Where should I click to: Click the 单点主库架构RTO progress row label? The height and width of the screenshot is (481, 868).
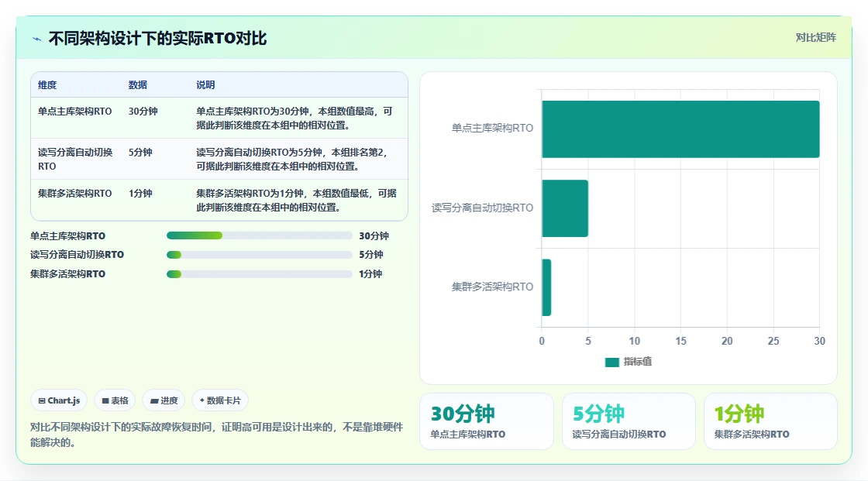67,235
